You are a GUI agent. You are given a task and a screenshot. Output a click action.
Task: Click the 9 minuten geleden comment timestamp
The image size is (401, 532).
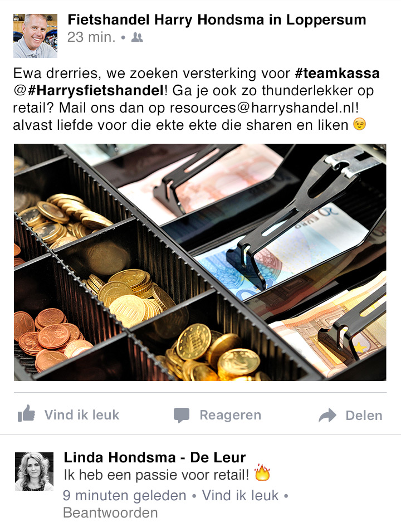click(x=125, y=496)
